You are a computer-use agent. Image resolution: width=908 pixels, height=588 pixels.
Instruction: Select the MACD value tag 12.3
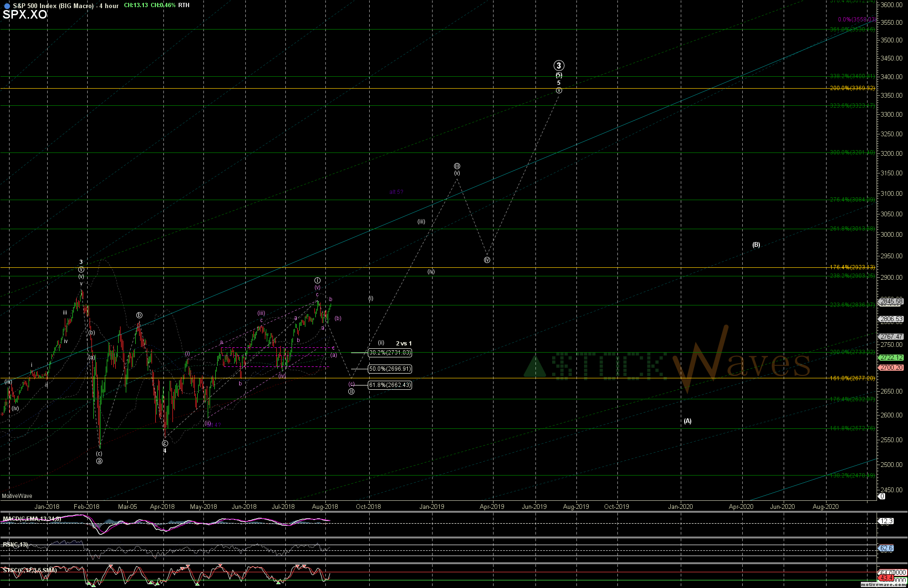[886, 521]
